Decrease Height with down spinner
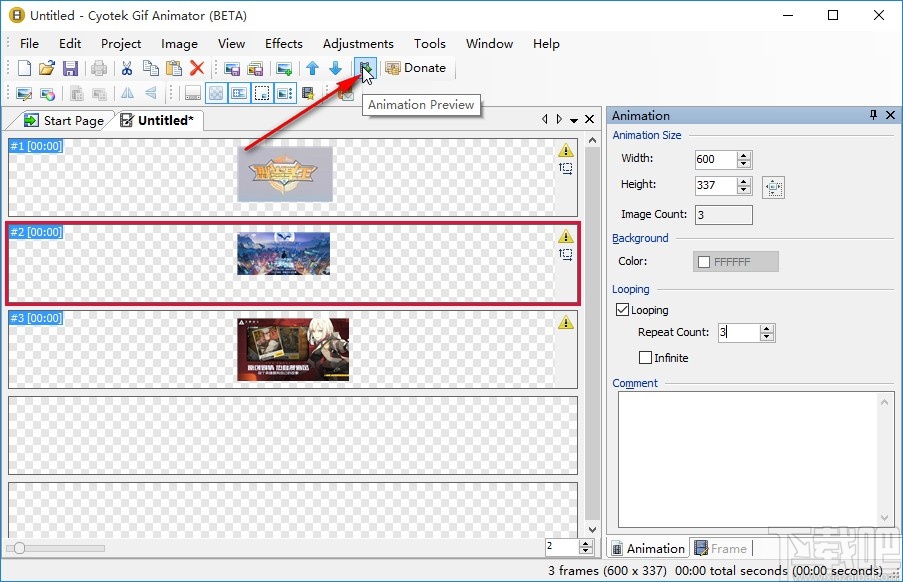 click(743, 189)
